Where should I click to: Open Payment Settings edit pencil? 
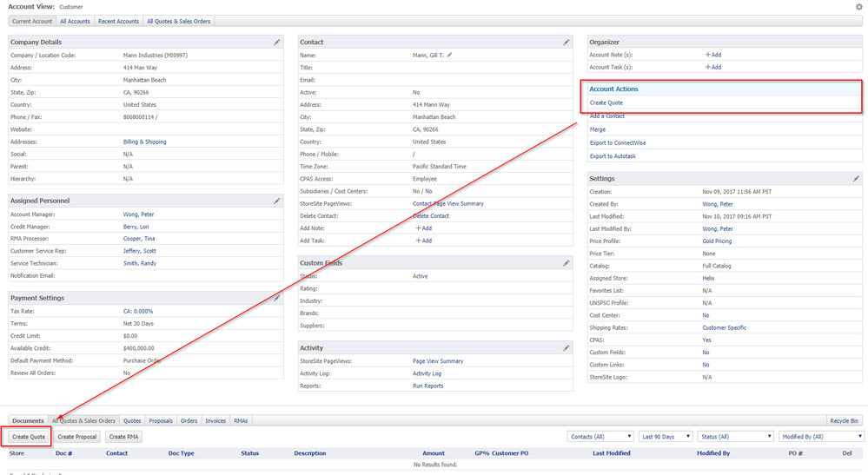coord(277,298)
